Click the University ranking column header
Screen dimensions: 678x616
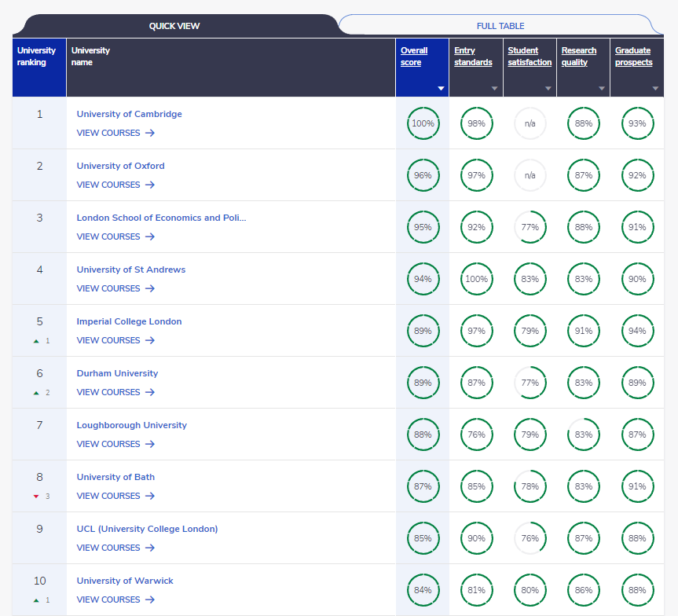tap(39, 68)
